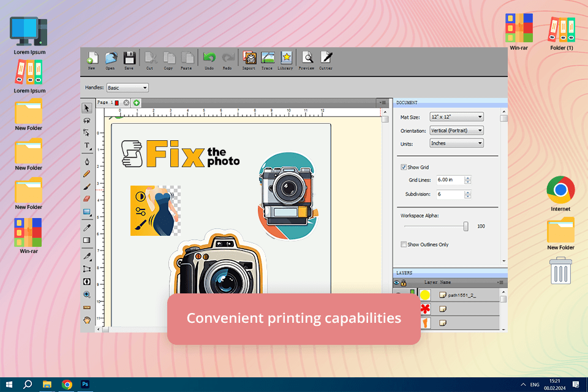Click the Page 1 red color swatch
Viewport: 588px width, 392px height.
click(117, 103)
